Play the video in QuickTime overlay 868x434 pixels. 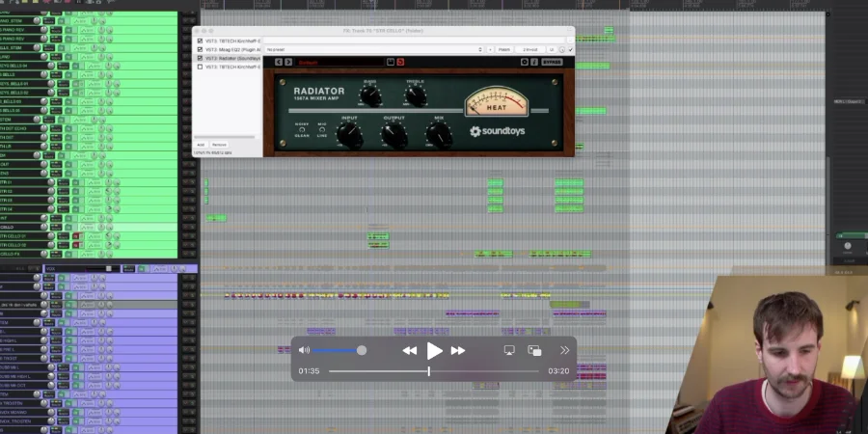(x=435, y=350)
